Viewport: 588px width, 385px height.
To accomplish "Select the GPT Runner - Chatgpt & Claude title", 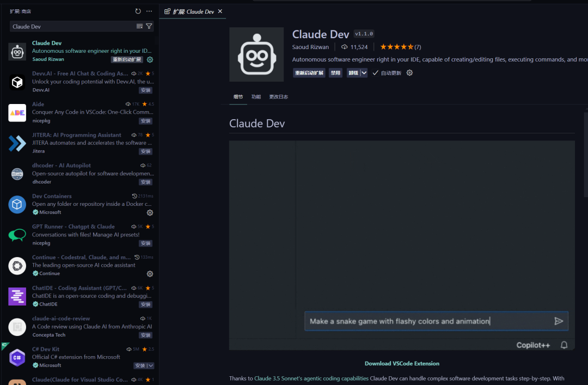I will click(x=73, y=227).
